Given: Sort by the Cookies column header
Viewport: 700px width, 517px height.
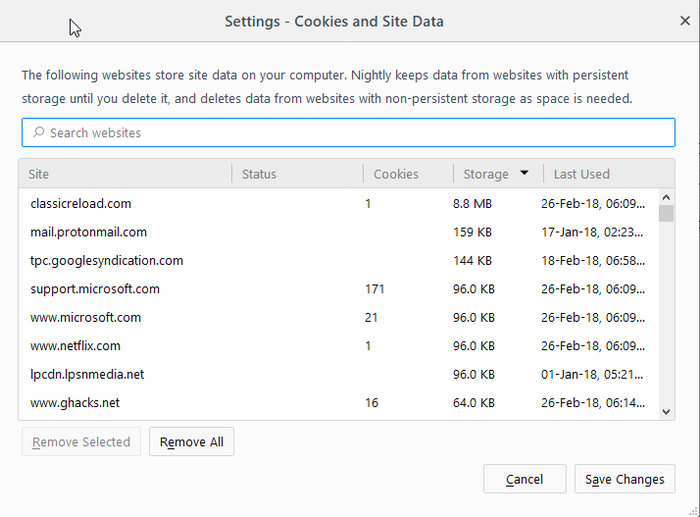Looking at the screenshot, I should (x=407, y=174).
